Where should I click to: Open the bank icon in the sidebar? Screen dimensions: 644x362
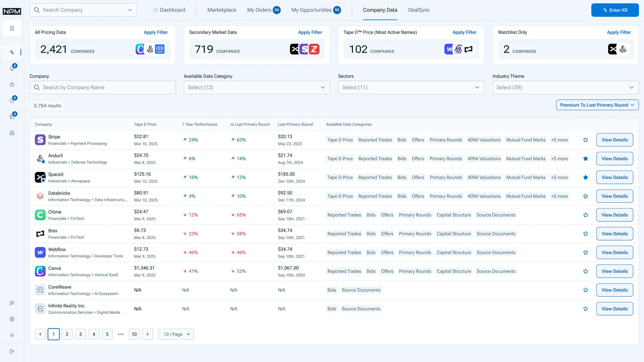pos(12,133)
